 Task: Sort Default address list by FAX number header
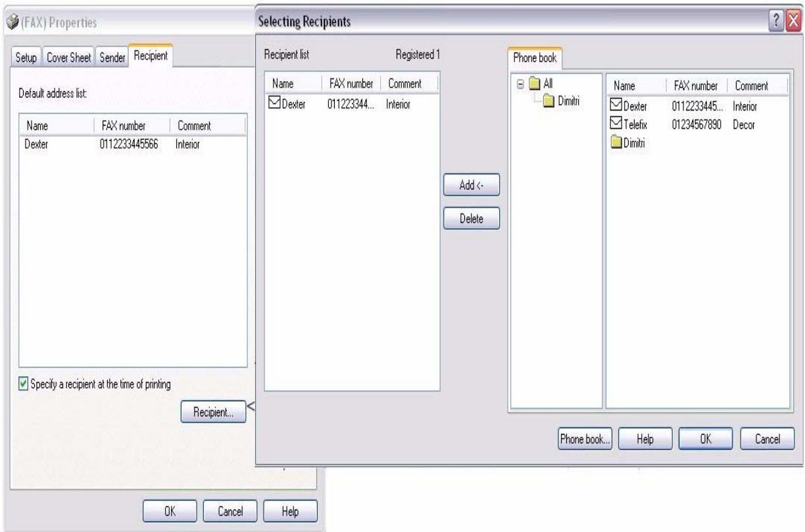point(132,126)
